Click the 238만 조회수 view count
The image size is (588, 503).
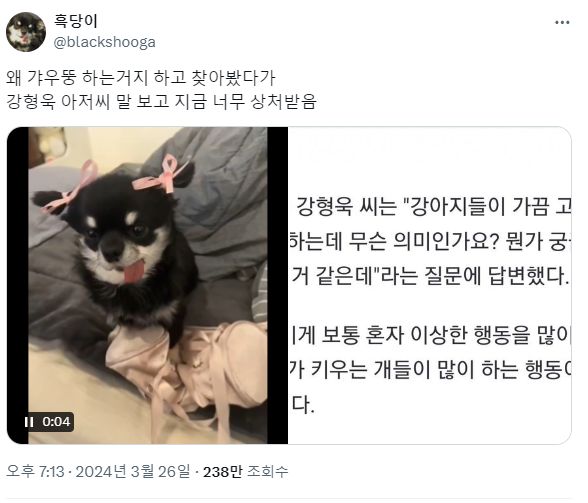point(246,472)
